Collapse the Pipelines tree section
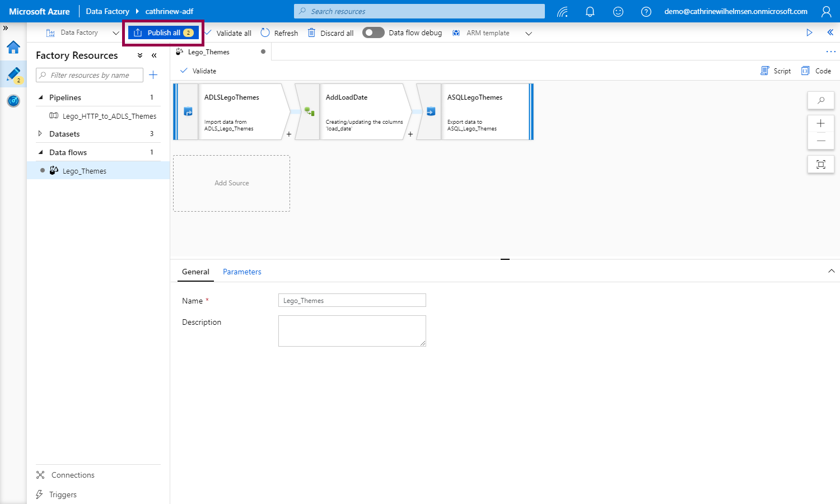Viewport: 840px width, 504px height. [x=41, y=97]
